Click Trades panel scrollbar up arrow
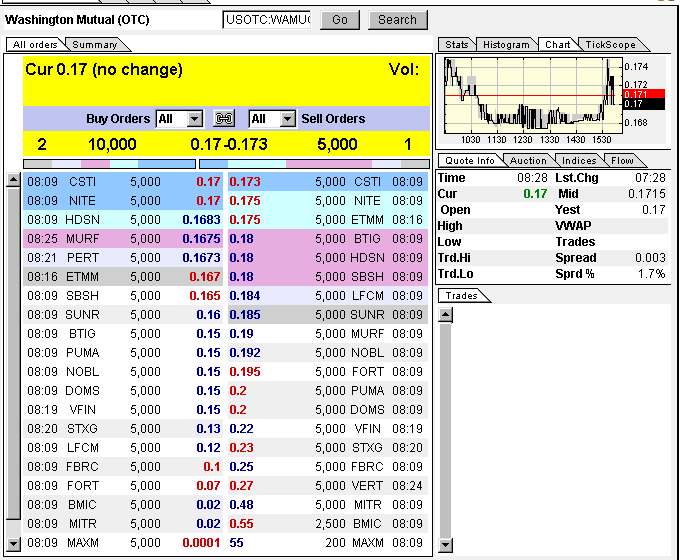 tap(445, 314)
